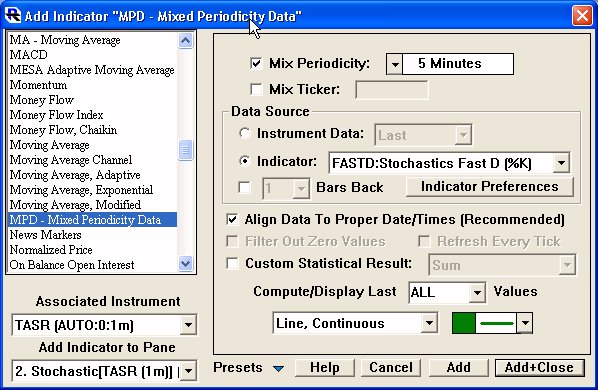Click the application logo icon in title bar

13,16
